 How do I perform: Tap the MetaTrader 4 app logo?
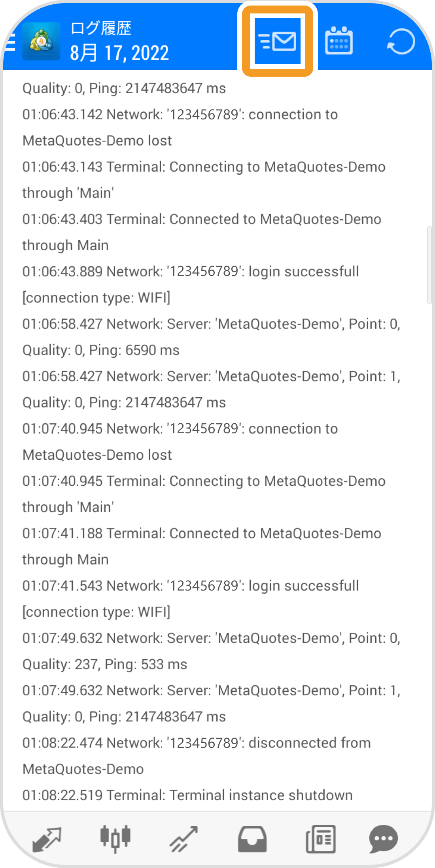[41, 42]
